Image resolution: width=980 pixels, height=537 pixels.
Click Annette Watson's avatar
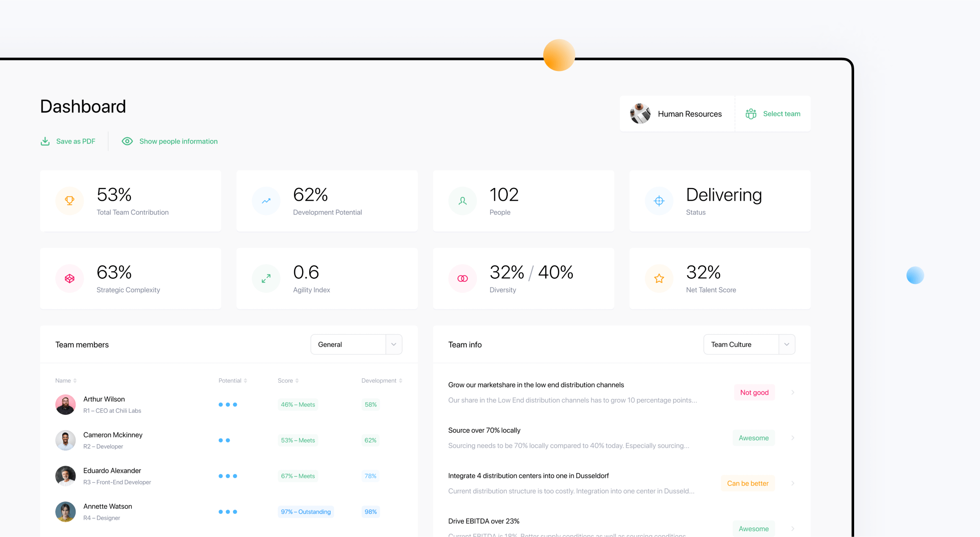tap(65, 512)
